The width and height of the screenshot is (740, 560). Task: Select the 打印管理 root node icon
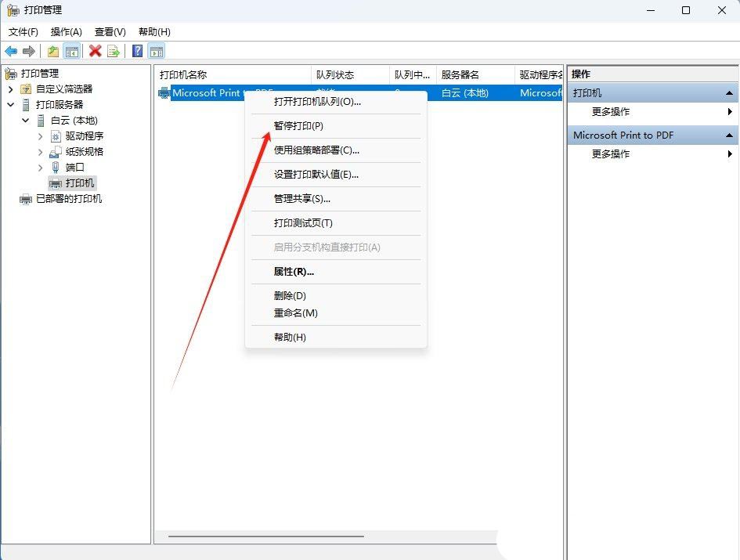click(11, 73)
